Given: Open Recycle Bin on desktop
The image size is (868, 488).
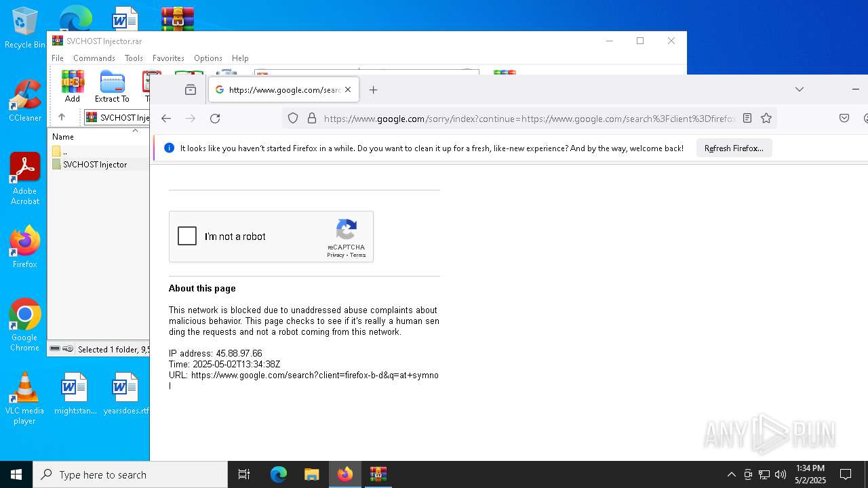Looking at the screenshot, I should pos(24,28).
